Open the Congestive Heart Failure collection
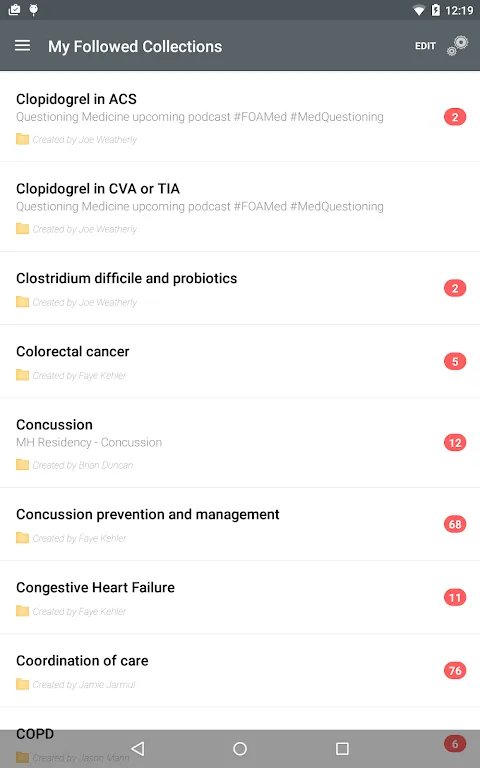 pyautogui.click(x=240, y=598)
